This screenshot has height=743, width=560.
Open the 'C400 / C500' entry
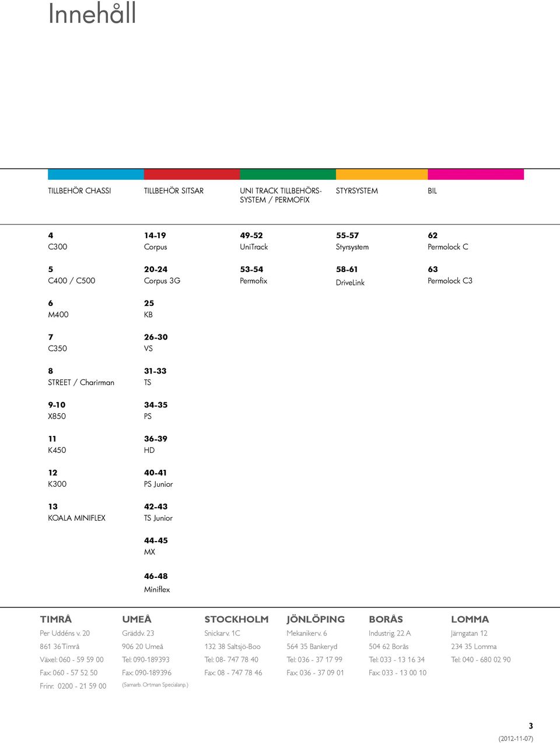72,281
